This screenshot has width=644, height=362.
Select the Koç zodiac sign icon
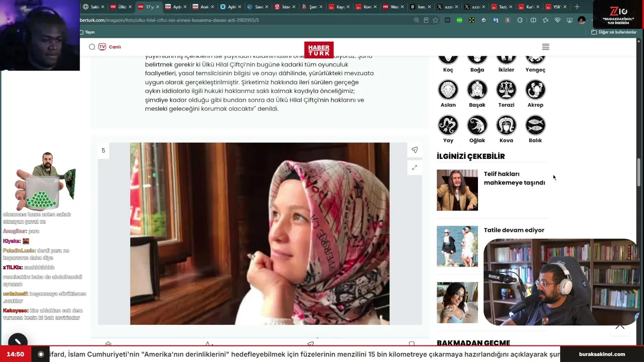click(x=448, y=60)
